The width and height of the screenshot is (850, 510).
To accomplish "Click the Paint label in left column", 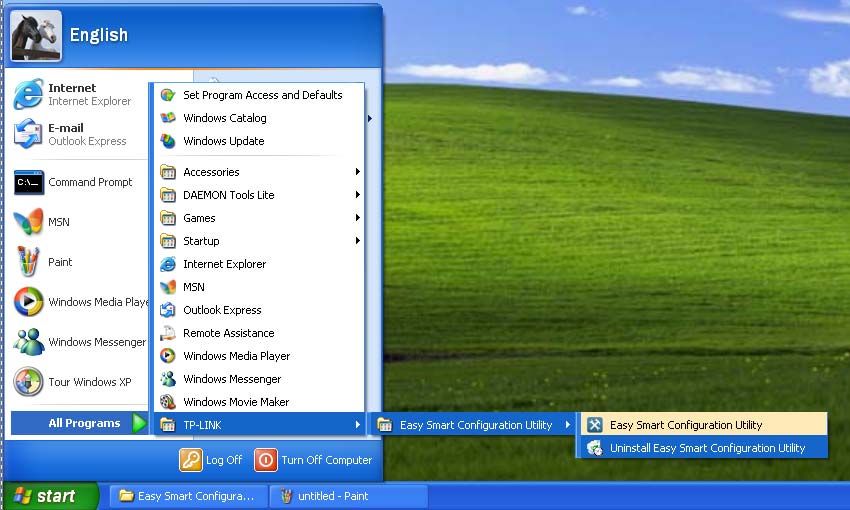I will pyautogui.click(x=60, y=262).
